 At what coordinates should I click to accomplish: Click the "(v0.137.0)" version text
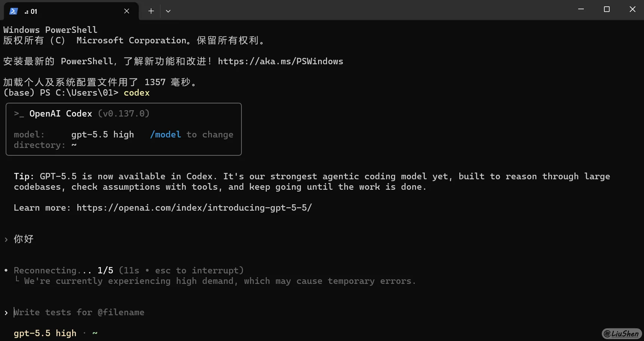click(x=124, y=114)
